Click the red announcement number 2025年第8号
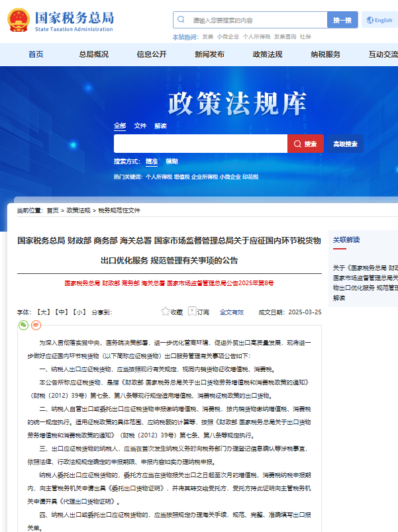 point(256,283)
